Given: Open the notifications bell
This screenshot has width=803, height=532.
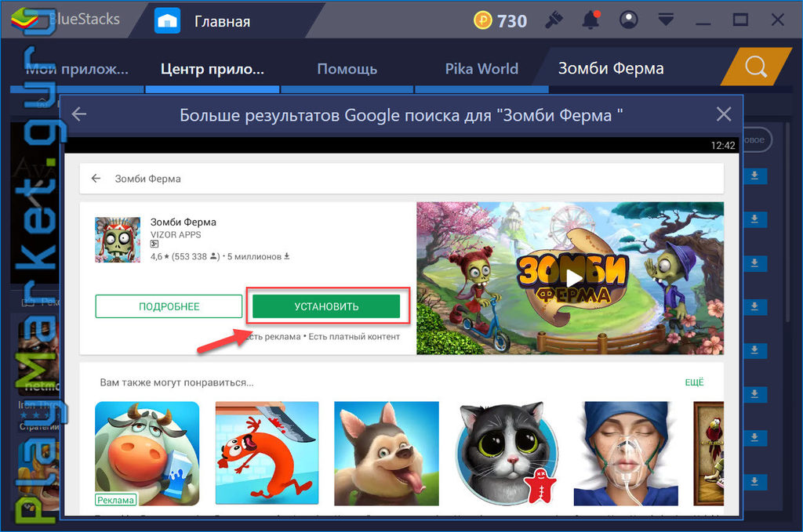Looking at the screenshot, I should point(591,20).
